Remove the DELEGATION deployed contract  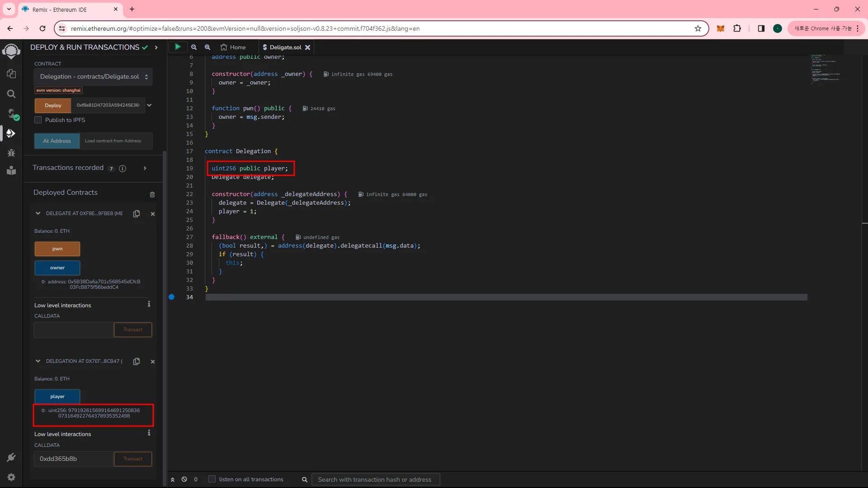pos(153,361)
